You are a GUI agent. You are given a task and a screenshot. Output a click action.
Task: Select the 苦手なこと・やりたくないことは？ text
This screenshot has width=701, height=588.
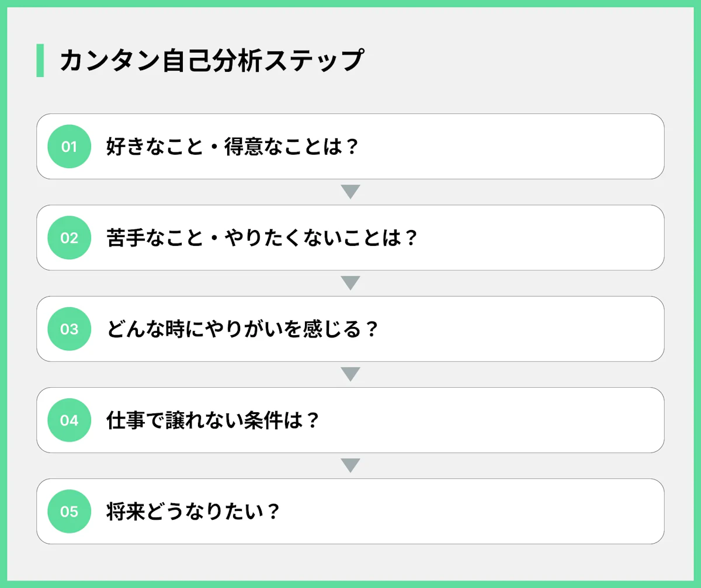click(263, 238)
